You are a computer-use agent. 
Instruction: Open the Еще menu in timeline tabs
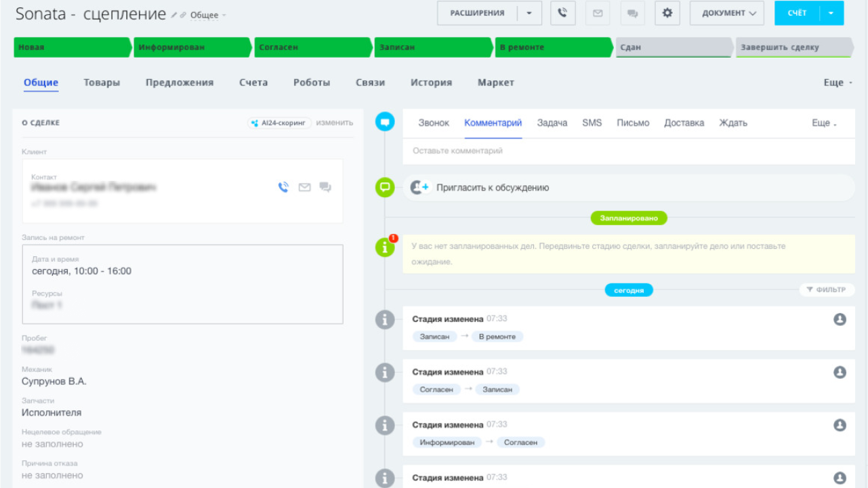824,123
